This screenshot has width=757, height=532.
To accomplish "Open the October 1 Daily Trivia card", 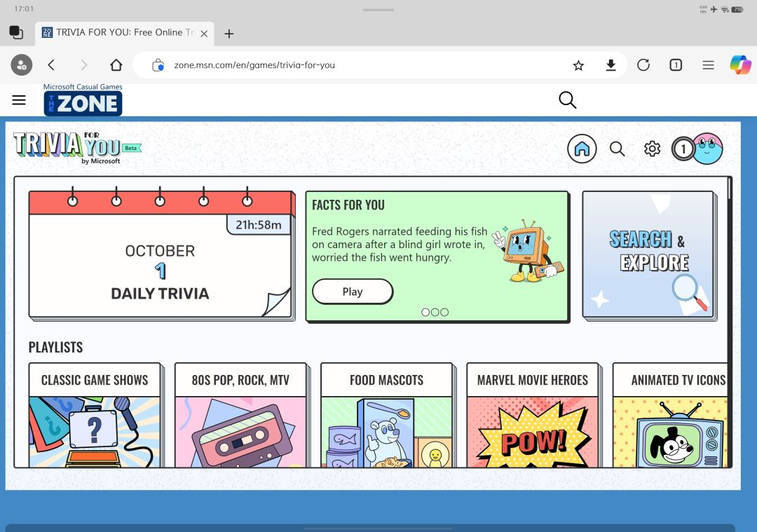I will click(x=161, y=255).
